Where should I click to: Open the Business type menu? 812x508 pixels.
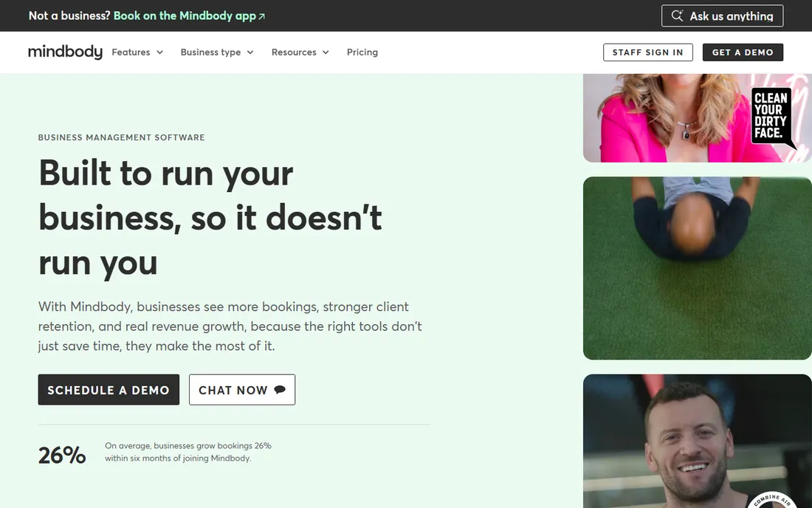[x=217, y=52]
